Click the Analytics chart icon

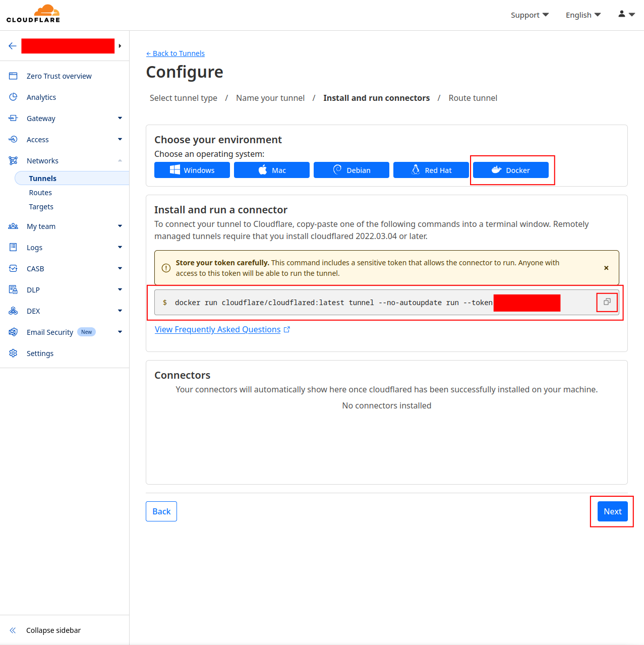13,97
